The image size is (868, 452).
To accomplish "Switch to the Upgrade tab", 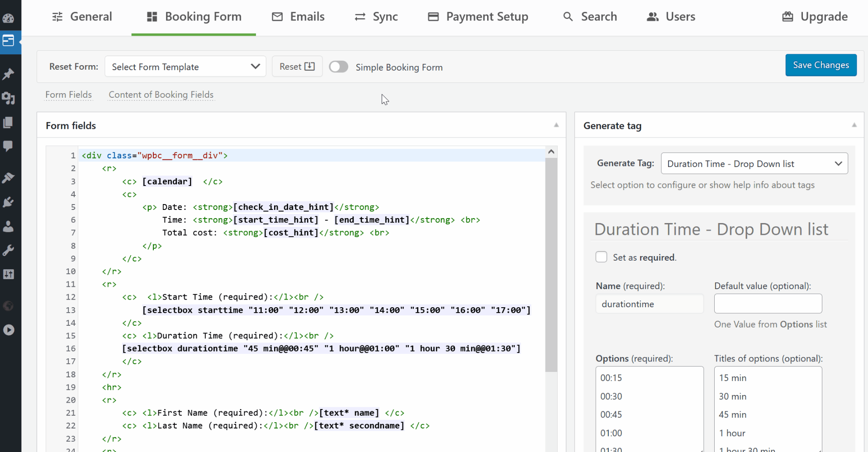I will 815,17.
